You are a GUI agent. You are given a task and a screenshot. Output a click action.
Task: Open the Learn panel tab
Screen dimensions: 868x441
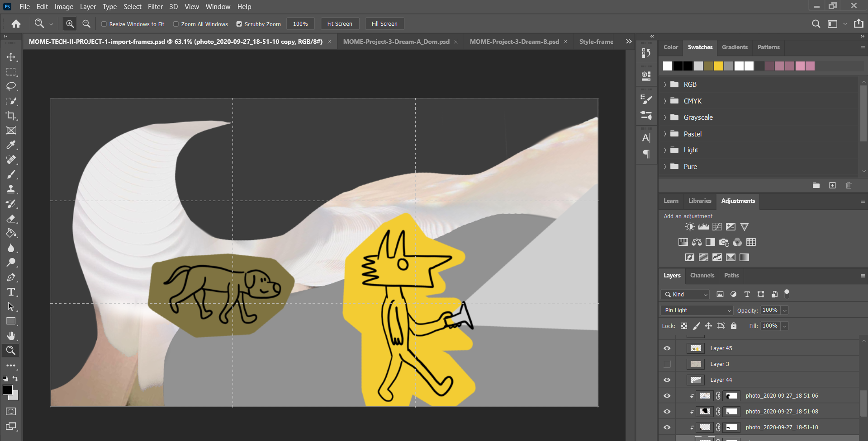click(671, 201)
